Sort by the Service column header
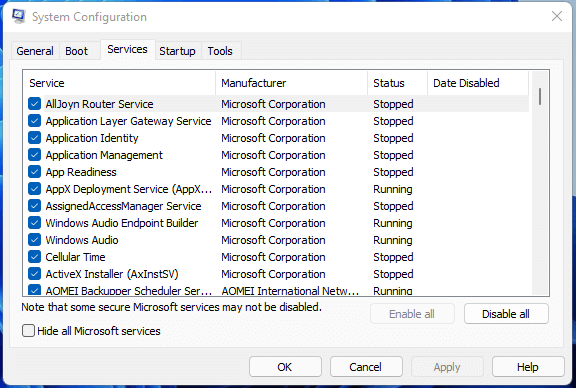 point(119,83)
